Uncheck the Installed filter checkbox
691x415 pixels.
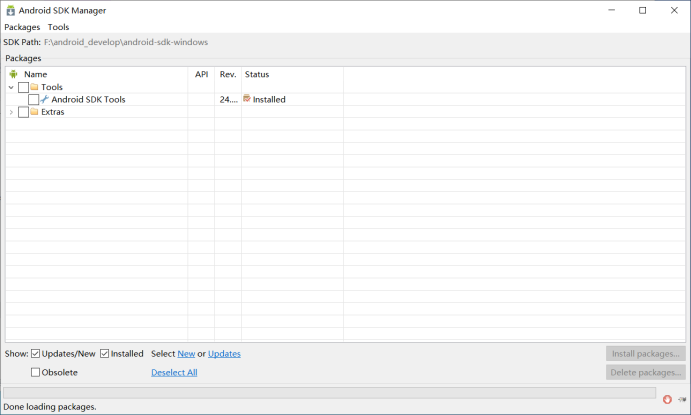pyautogui.click(x=104, y=354)
